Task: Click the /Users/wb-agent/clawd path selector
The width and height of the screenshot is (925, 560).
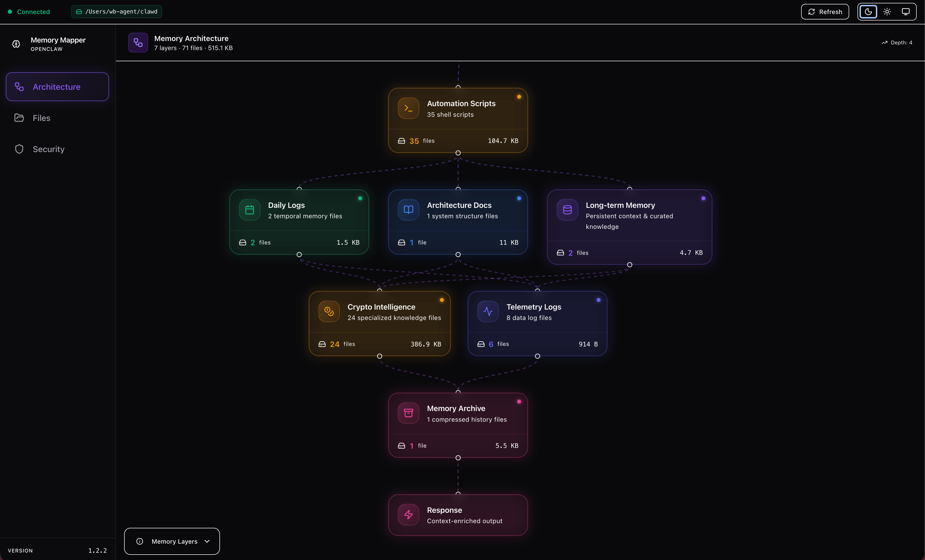Action: 116,12
